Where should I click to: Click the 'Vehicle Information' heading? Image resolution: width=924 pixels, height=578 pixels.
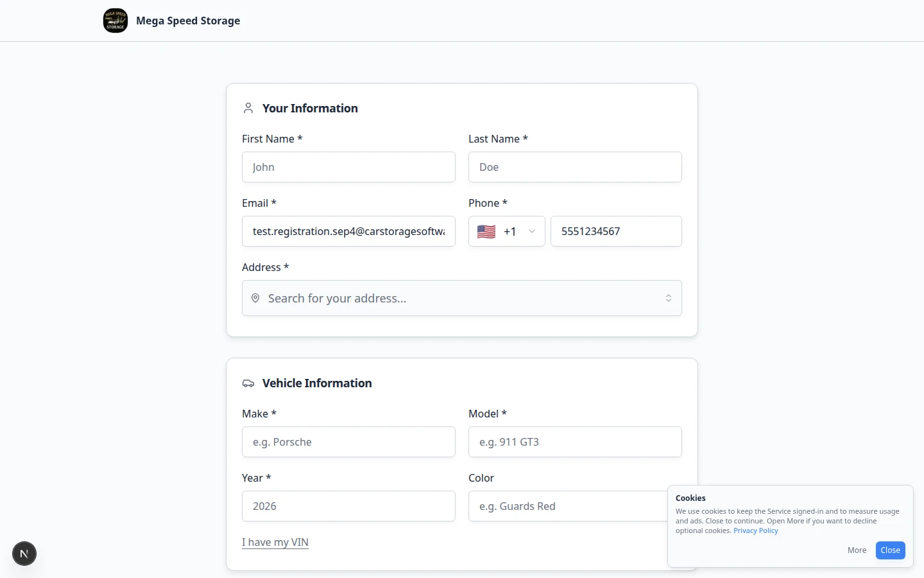pos(317,383)
